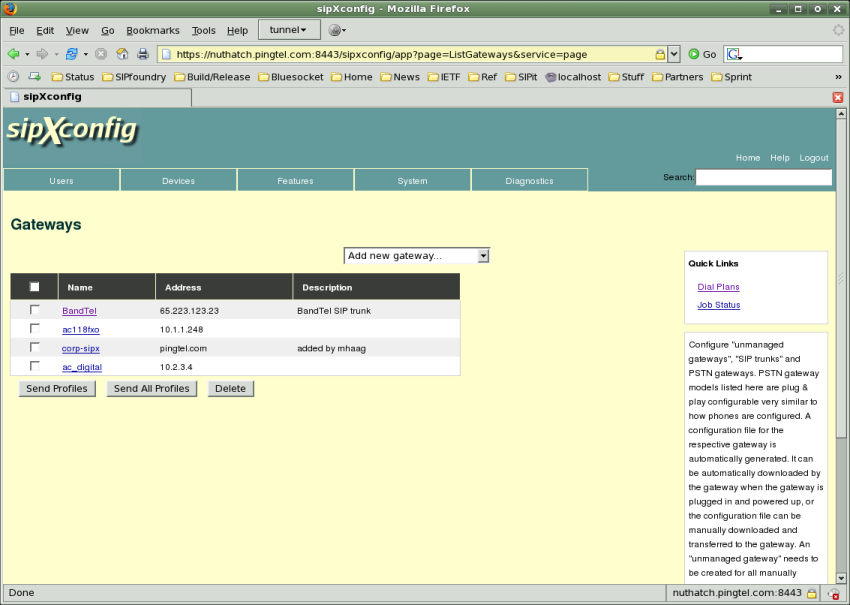The width and height of the screenshot is (850, 605).
Task: Check the BandTel gateway checkbox
Action: tap(35, 310)
